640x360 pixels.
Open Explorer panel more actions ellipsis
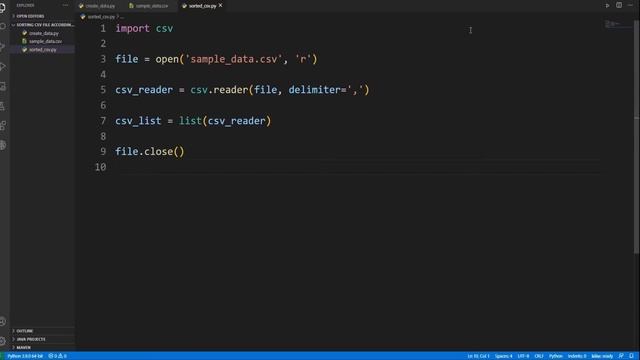point(65,5)
